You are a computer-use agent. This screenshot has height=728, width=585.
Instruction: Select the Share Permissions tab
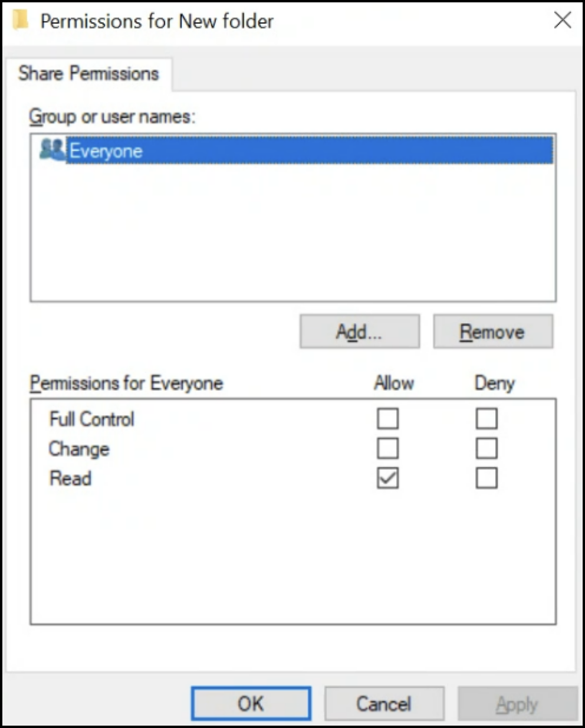(x=88, y=74)
